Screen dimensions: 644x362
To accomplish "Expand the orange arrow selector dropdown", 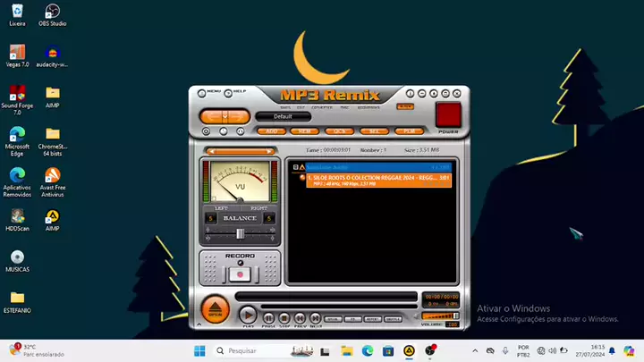I will click(225, 115).
